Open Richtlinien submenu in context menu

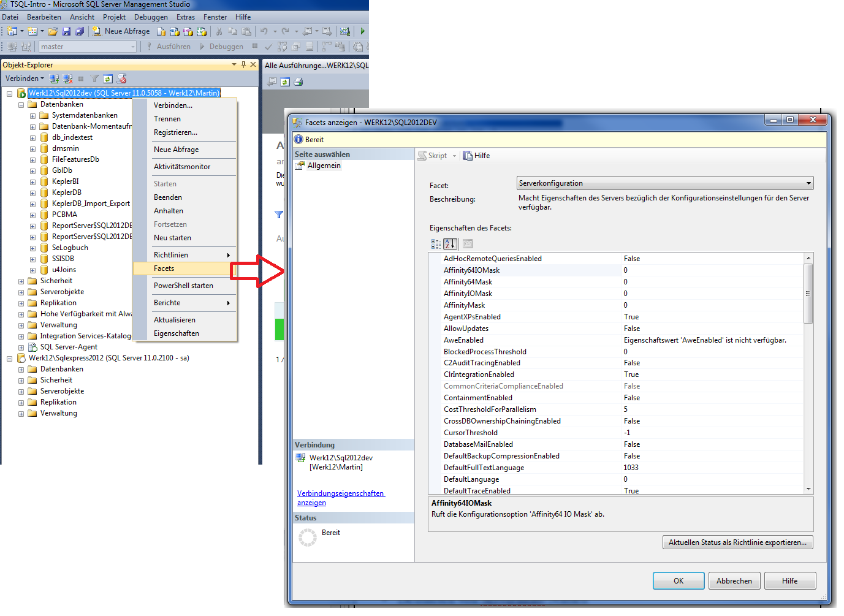pyautogui.click(x=185, y=255)
